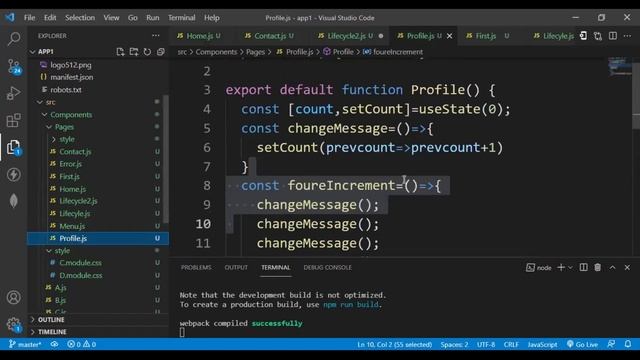Screen dimensions: 640x360
Task: Collapse all folders in Explorer
Action: [x=160, y=52]
